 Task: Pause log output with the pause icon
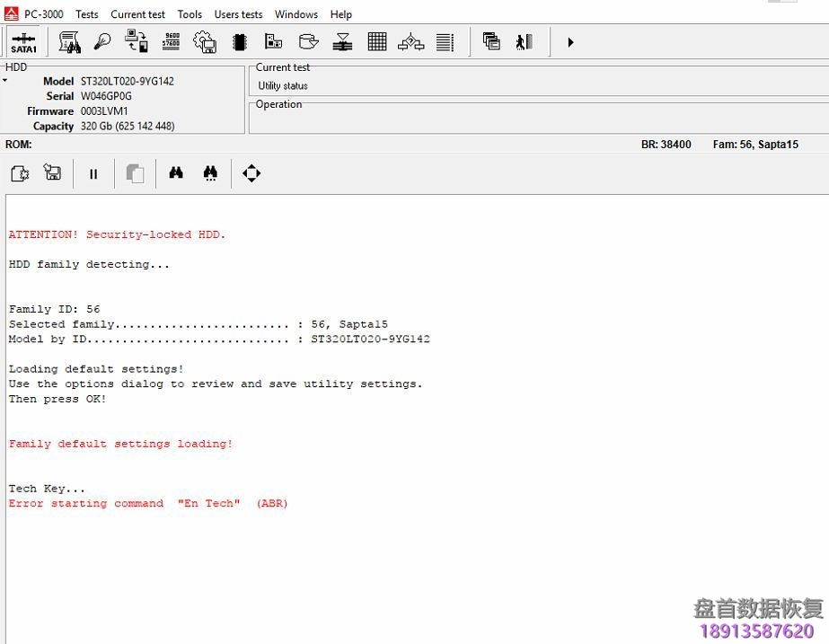(x=93, y=172)
